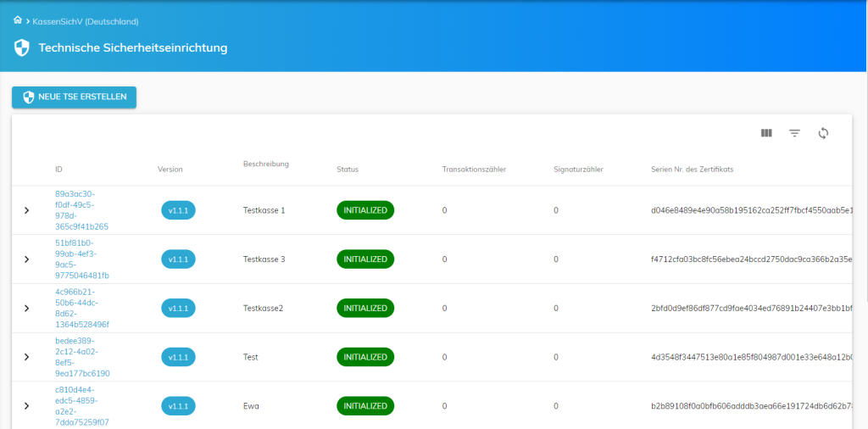Open the column chooser icon
868x429 pixels.
766,133
